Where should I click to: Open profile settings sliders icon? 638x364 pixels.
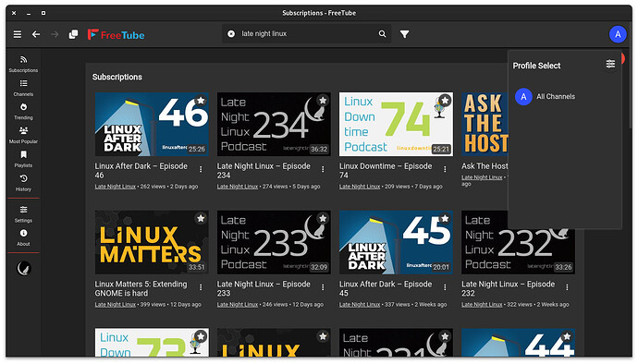coord(610,64)
